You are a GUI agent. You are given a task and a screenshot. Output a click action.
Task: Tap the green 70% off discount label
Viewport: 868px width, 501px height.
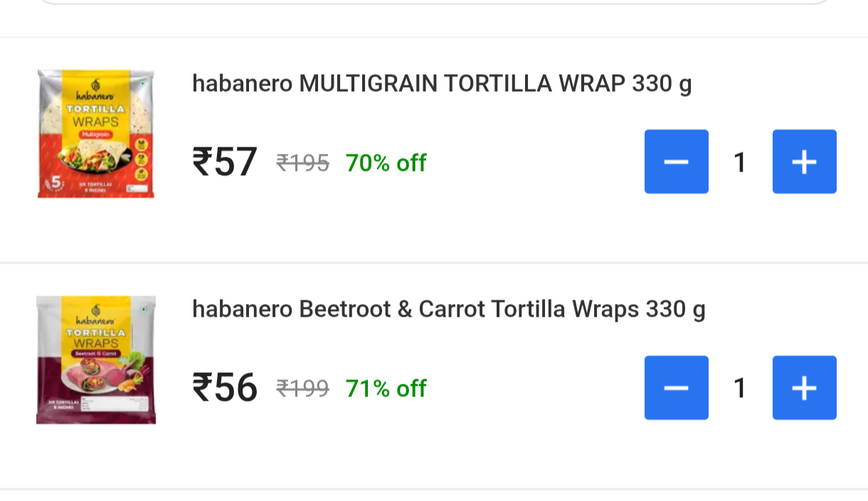pyautogui.click(x=386, y=163)
